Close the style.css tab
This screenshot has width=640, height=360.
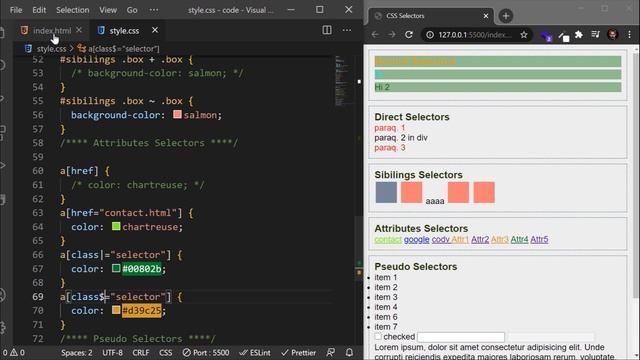coord(155,30)
